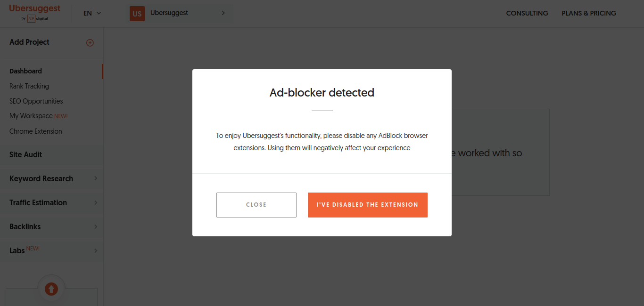Screen dimensions: 644x306
Task: Select Site Audit in the sidebar
Action: [x=25, y=154]
